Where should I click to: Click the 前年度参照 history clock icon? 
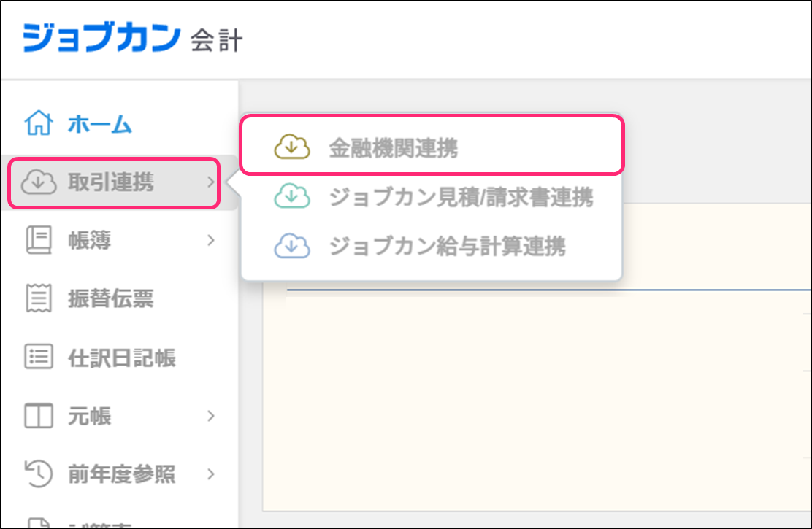coord(39,474)
